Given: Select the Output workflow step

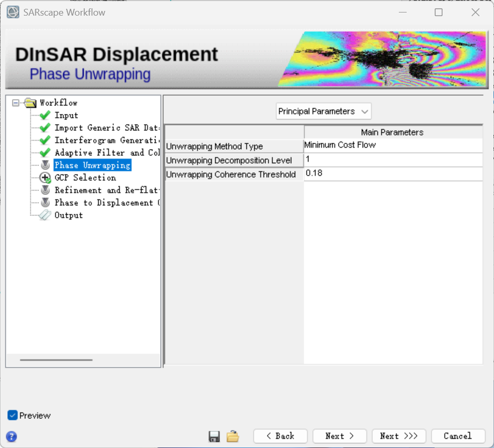Looking at the screenshot, I should (69, 215).
